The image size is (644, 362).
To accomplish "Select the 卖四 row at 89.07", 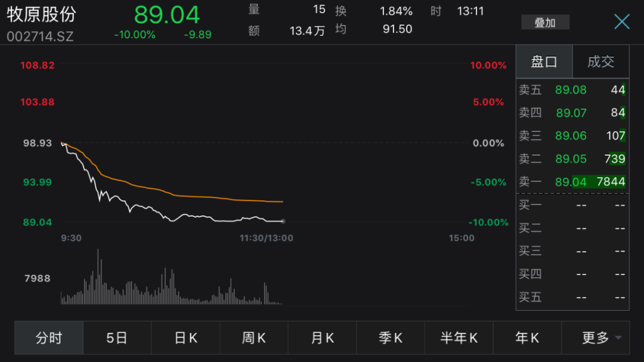I will coord(572,113).
